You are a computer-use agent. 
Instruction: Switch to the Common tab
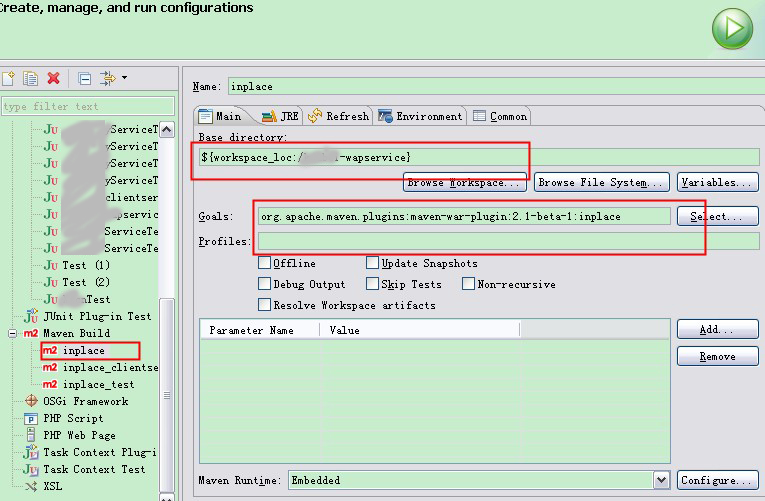click(x=500, y=117)
